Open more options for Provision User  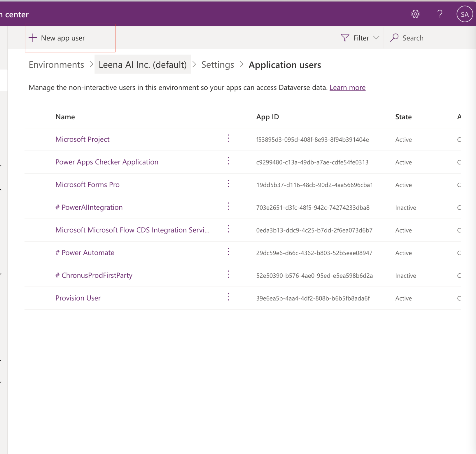(228, 297)
